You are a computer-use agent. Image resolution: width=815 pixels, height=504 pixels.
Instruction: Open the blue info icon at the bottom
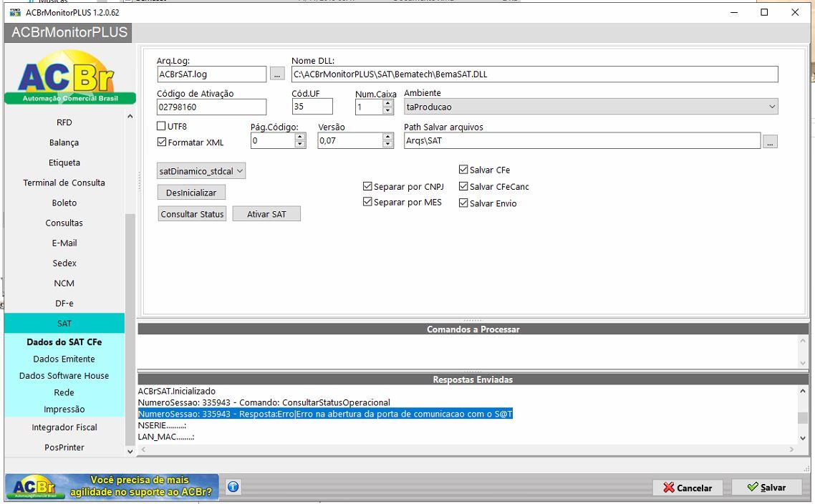[x=233, y=487]
